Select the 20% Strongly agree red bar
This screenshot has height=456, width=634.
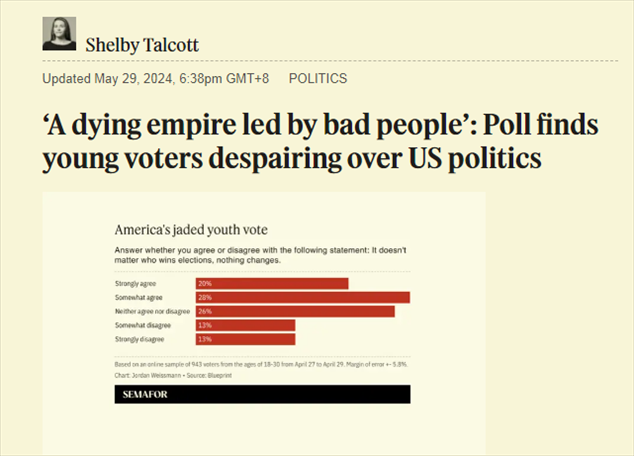272,283
